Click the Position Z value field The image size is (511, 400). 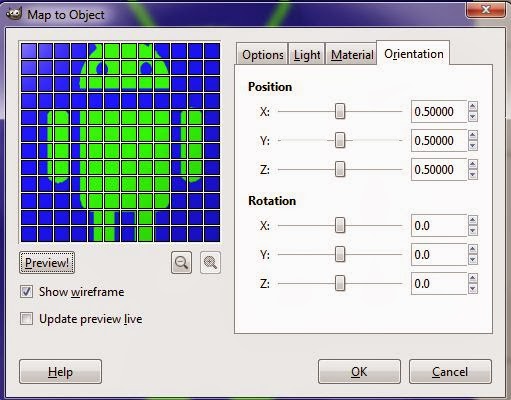pyautogui.click(x=439, y=169)
